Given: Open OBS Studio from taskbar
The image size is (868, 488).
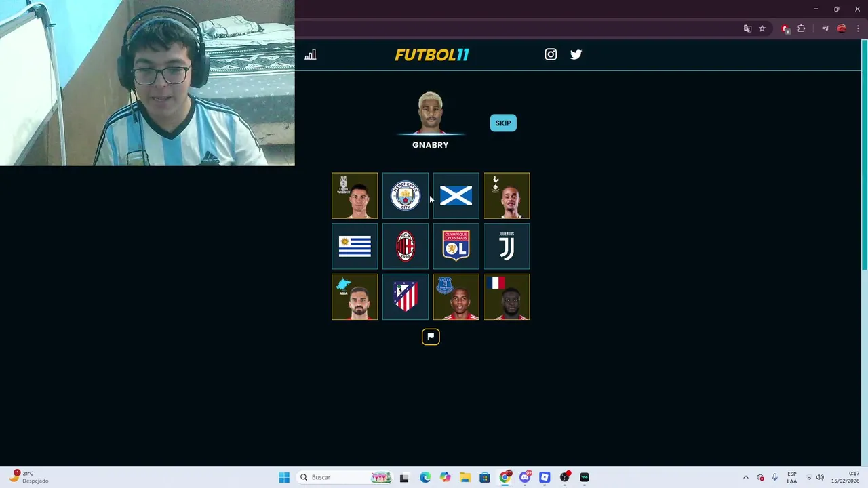Looking at the screenshot, I should (565, 477).
